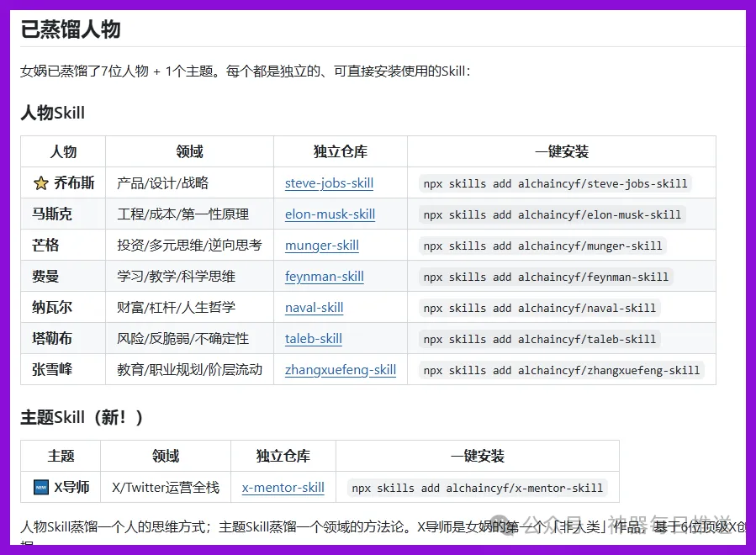The image size is (756, 555).
Task: Click the X/Twitter运营全栈 domain cell
Action: [x=166, y=487]
